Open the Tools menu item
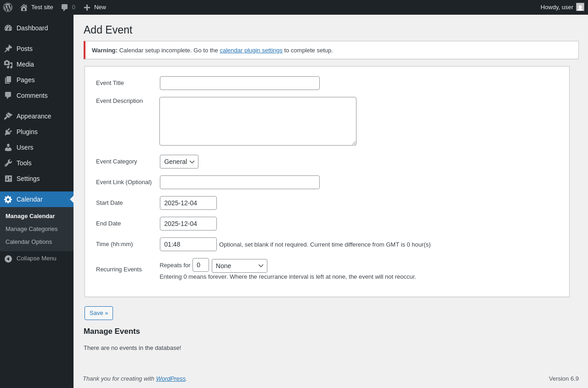Screen dimensions: 588x388 [37, 163]
